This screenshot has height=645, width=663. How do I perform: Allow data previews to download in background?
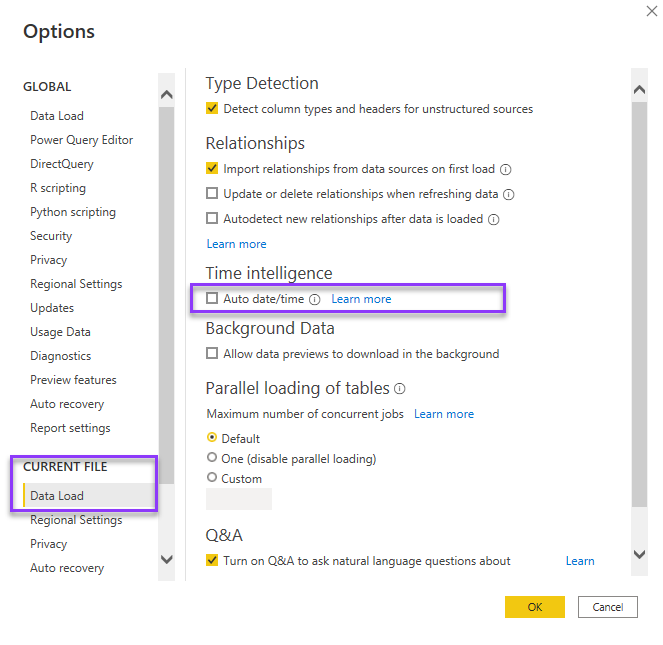(212, 353)
